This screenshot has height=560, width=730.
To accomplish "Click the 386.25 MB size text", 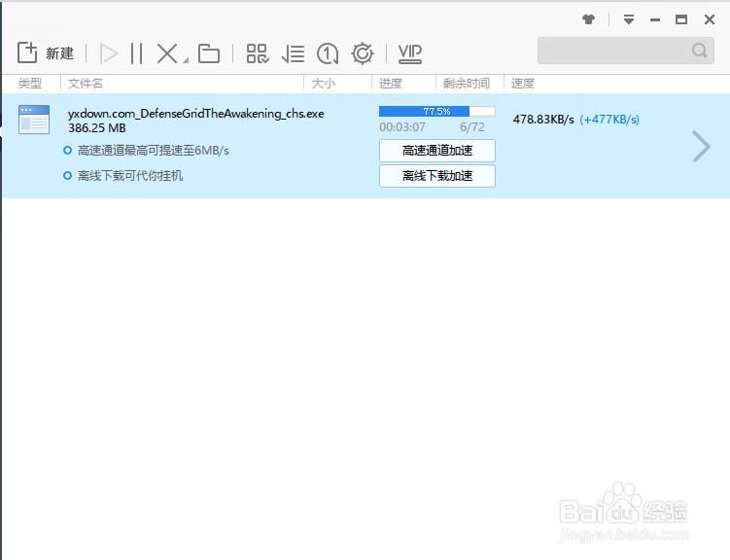I will (x=97, y=128).
